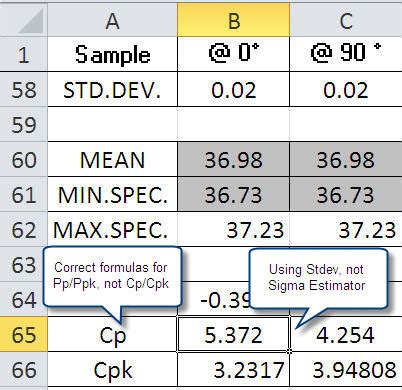The image size is (402, 390).
Task: Select column C header
Action: (x=346, y=20)
